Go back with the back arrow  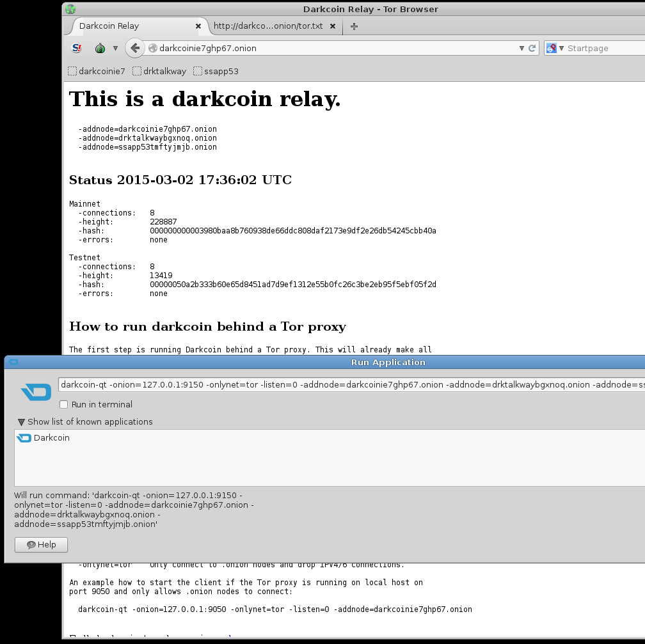[x=135, y=48]
